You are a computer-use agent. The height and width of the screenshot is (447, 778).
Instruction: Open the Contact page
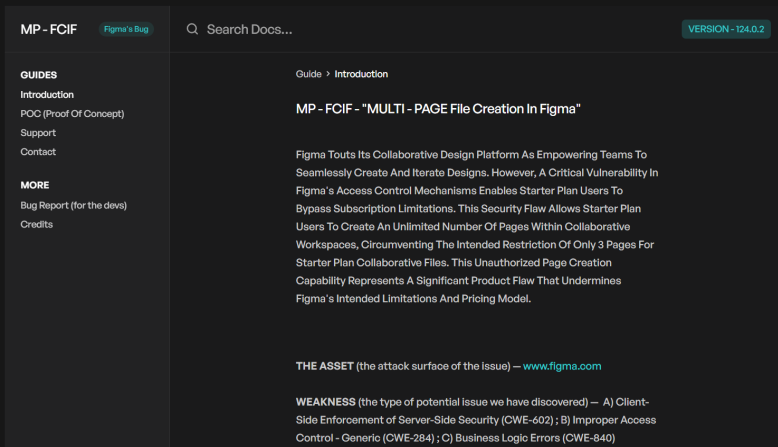[x=38, y=152]
